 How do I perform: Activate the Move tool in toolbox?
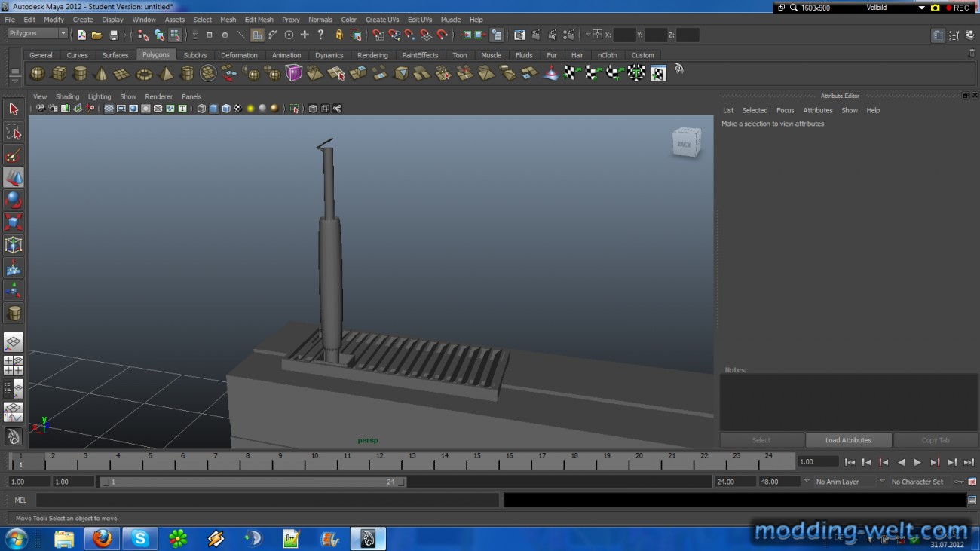click(x=14, y=177)
